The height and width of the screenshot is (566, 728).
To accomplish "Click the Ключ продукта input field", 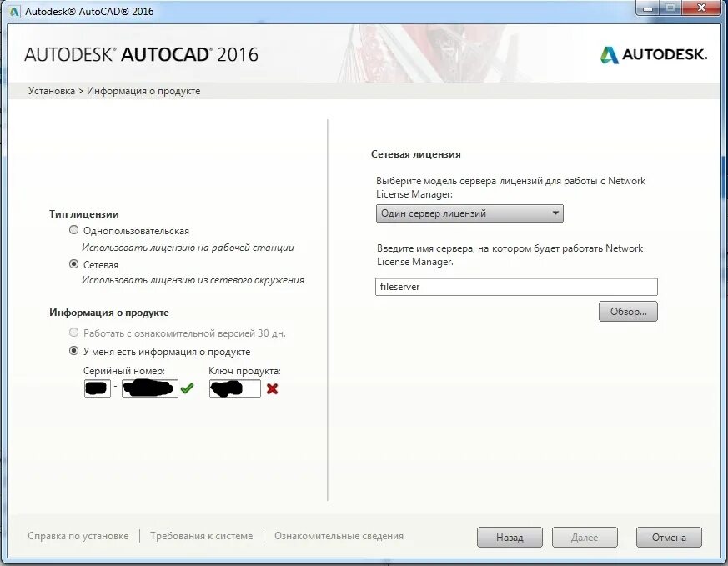I will click(x=235, y=388).
